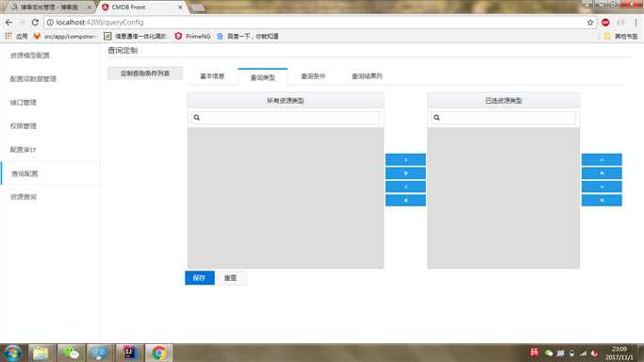Close the CMDB Front browser tab

180,7
